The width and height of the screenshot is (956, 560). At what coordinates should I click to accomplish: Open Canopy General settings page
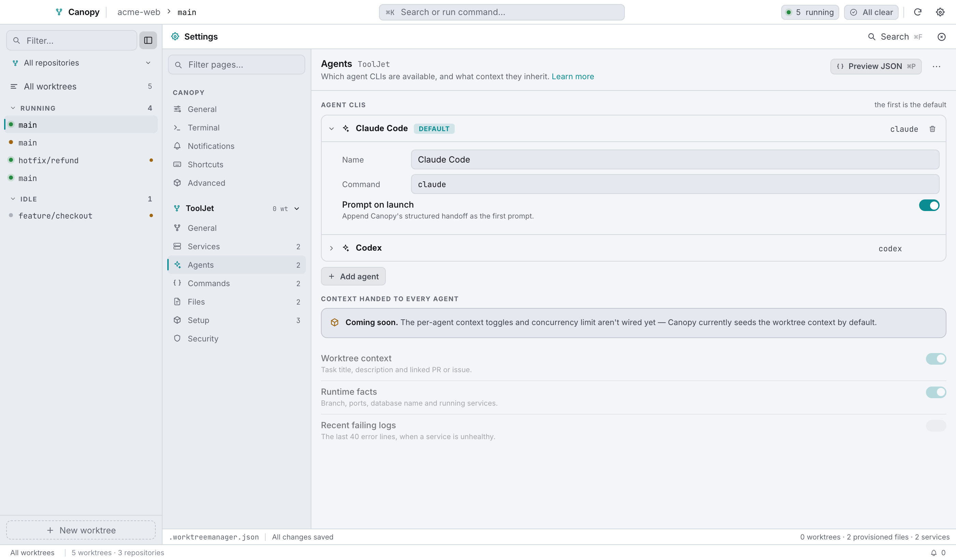click(x=237, y=109)
